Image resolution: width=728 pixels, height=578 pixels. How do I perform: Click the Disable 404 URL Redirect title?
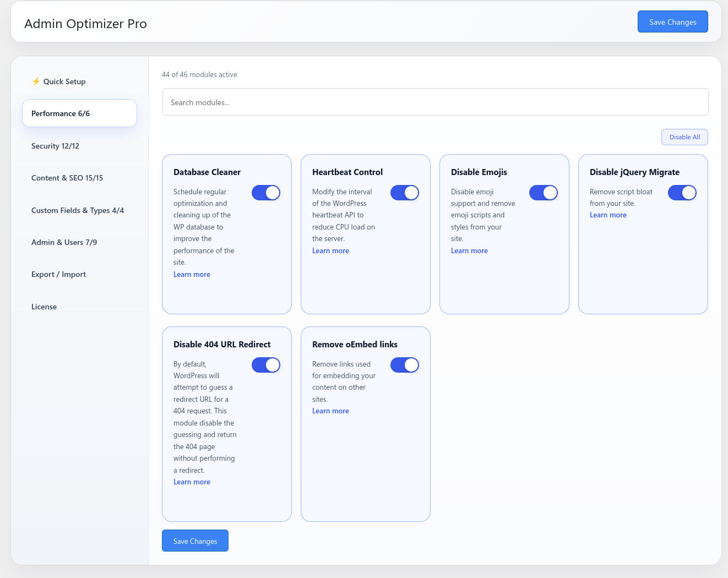(222, 345)
